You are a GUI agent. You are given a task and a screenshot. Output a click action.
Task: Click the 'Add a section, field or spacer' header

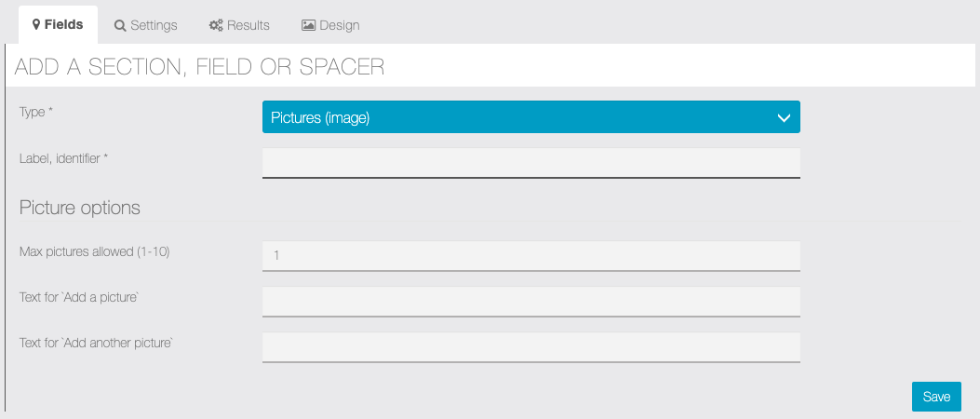[x=199, y=66]
